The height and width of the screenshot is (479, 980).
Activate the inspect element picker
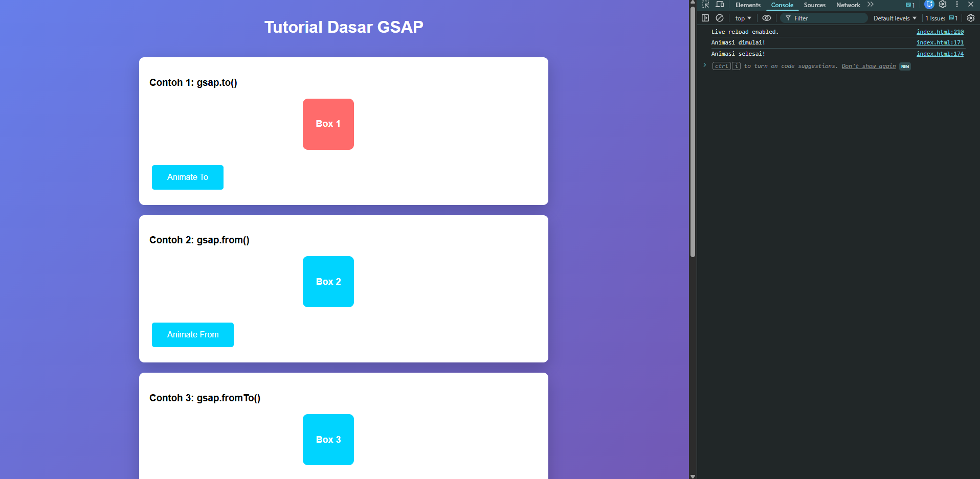point(705,5)
